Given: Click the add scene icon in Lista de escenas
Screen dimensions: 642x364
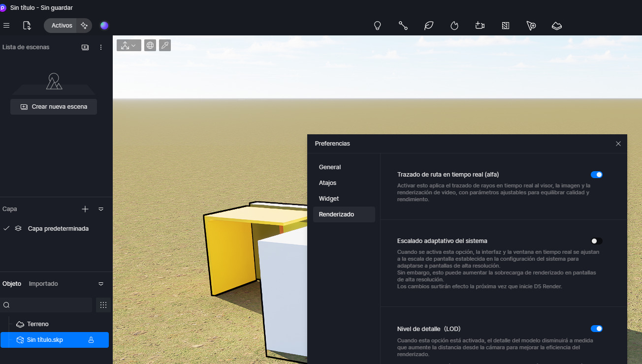Looking at the screenshot, I should [85, 47].
